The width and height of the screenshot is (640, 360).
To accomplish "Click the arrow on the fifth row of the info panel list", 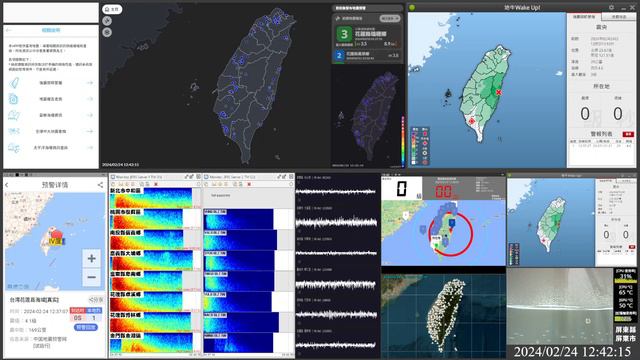I will 89,148.
